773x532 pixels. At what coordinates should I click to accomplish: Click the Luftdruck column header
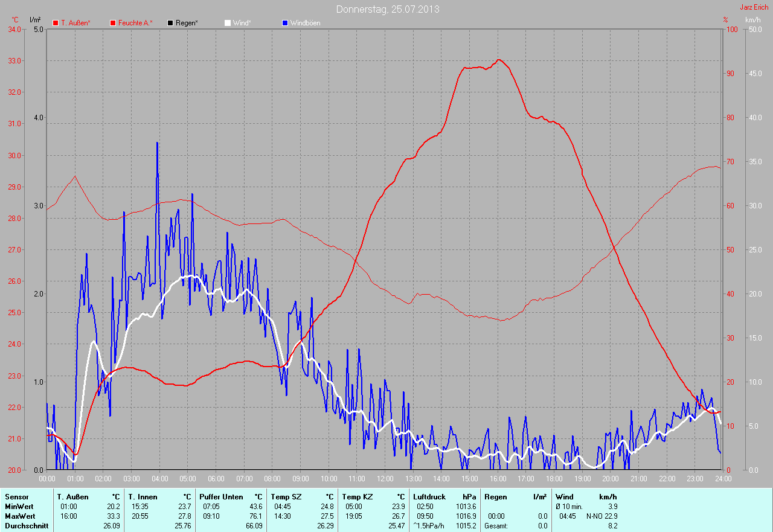click(429, 497)
